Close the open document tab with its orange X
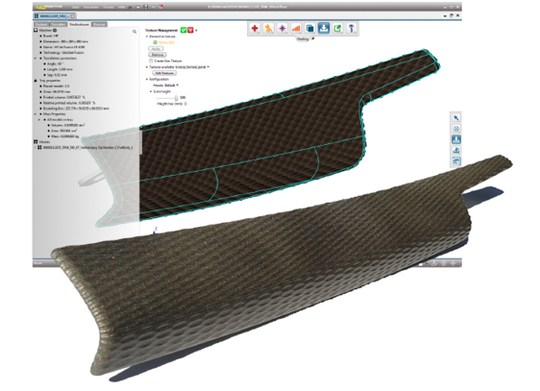Image resolution: width=540 pixels, height=391 pixels. click(x=73, y=16)
